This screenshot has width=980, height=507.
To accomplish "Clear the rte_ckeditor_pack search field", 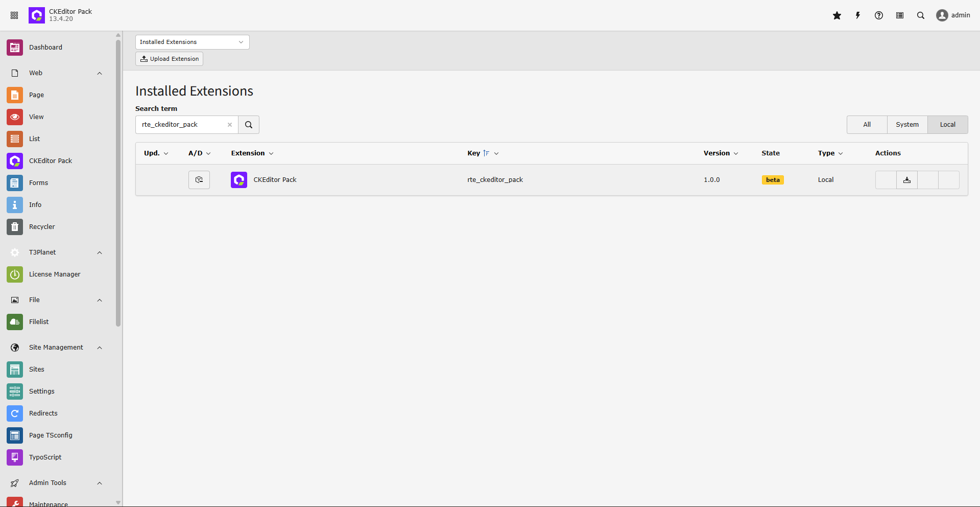I will [230, 125].
